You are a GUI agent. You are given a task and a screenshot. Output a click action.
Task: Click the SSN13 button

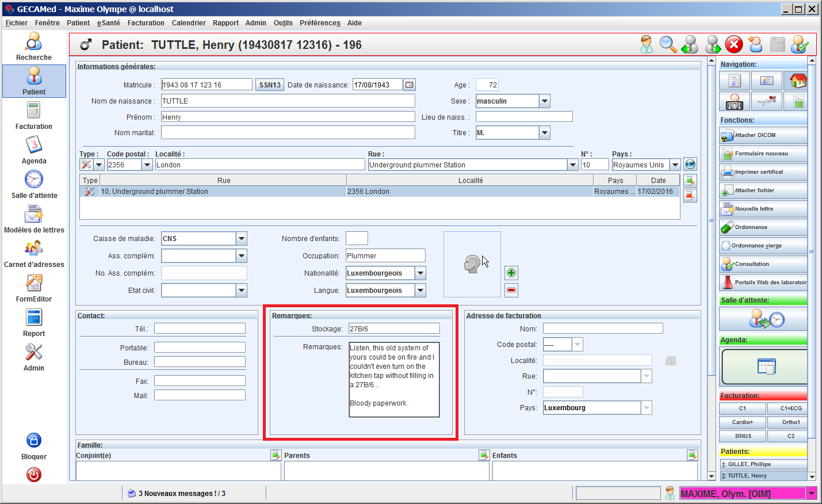click(270, 85)
